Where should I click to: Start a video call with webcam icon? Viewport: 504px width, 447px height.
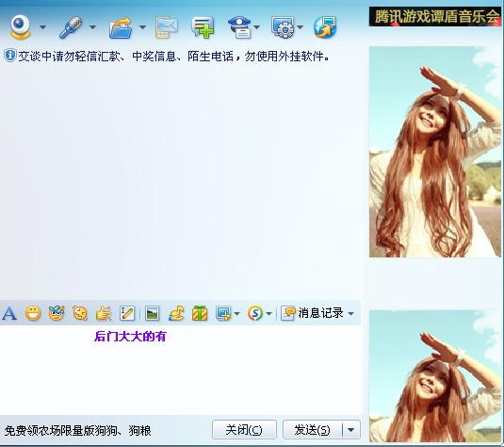(x=21, y=27)
